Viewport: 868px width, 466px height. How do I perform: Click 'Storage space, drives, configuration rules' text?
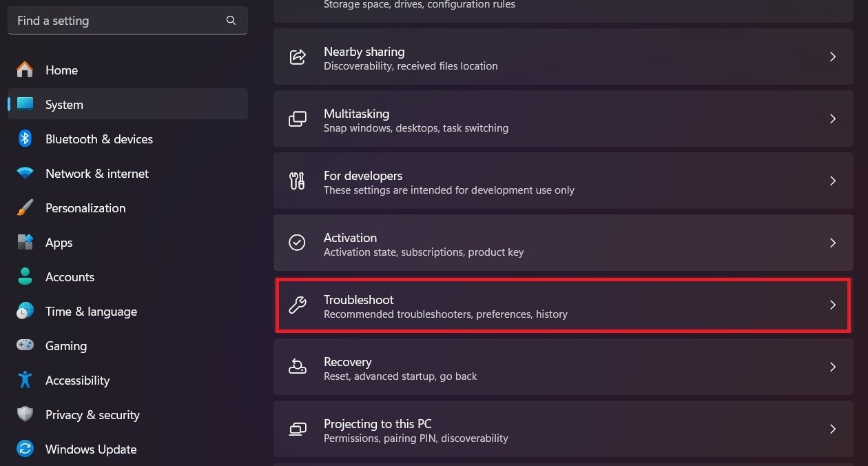(x=420, y=4)
